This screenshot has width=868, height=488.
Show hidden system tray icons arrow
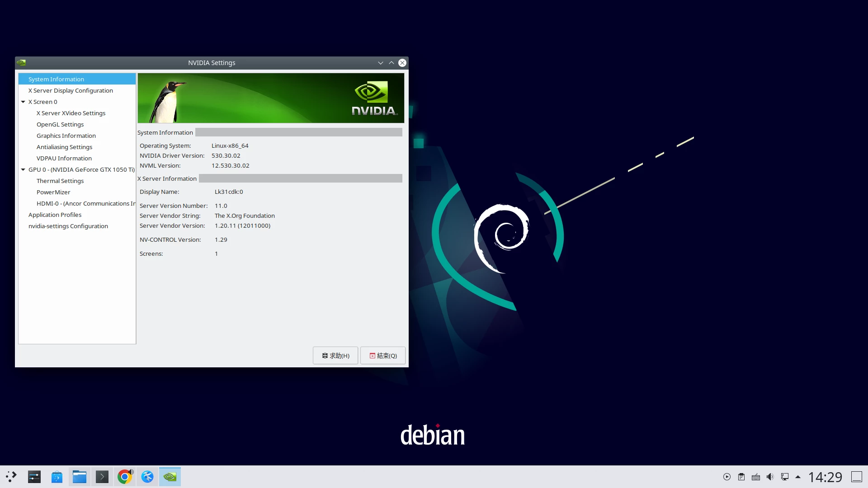[798, 477]
